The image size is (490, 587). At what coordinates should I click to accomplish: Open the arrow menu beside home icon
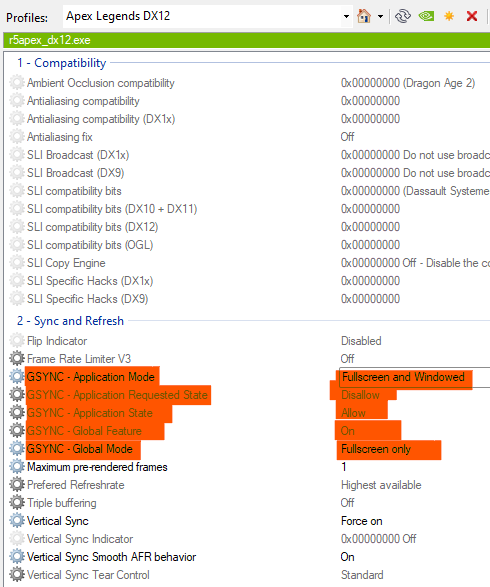pos(380,16)
